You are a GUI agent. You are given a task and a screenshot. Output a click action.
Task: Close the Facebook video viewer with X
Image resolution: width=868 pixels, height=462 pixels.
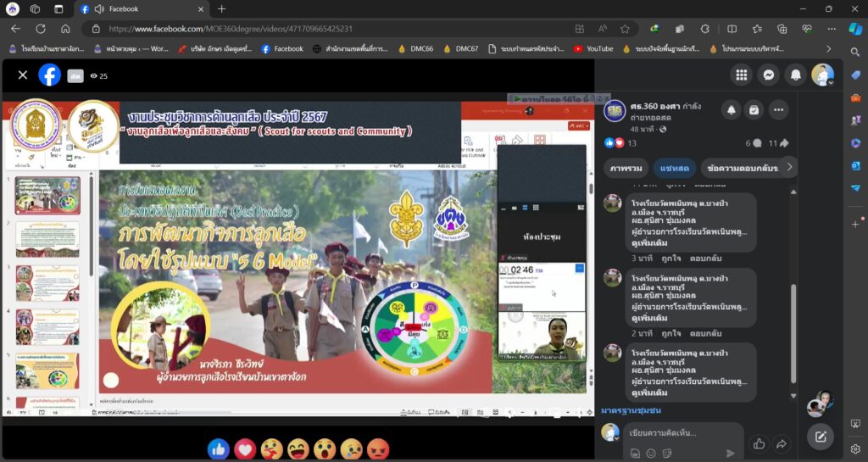tap(23, 75)
